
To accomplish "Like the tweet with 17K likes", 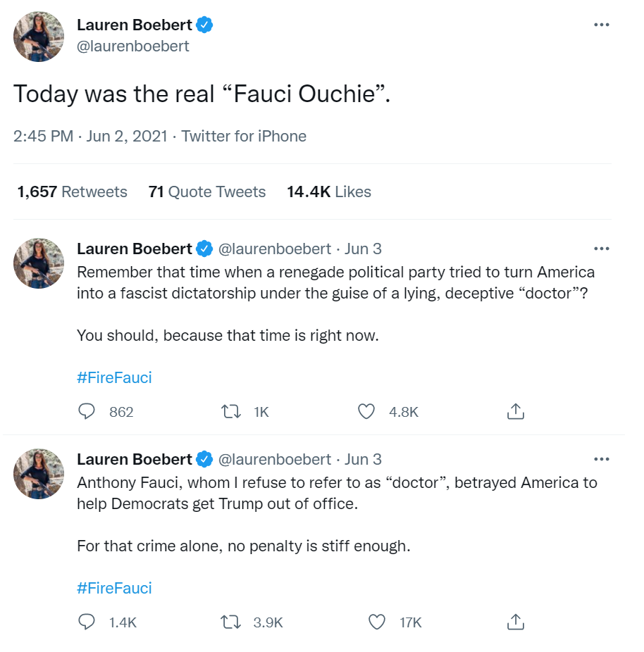I will coord(378,622).
